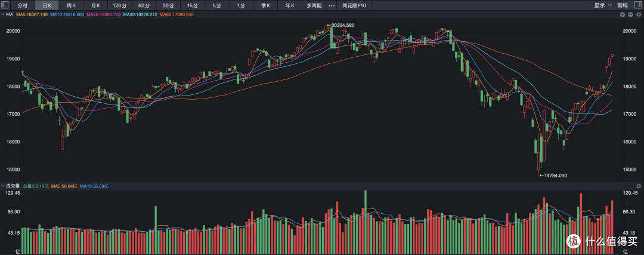Viewport: 644px width, 255px height.
Task: Expand the 显示 display dropdown
Action: coord(603,5)
